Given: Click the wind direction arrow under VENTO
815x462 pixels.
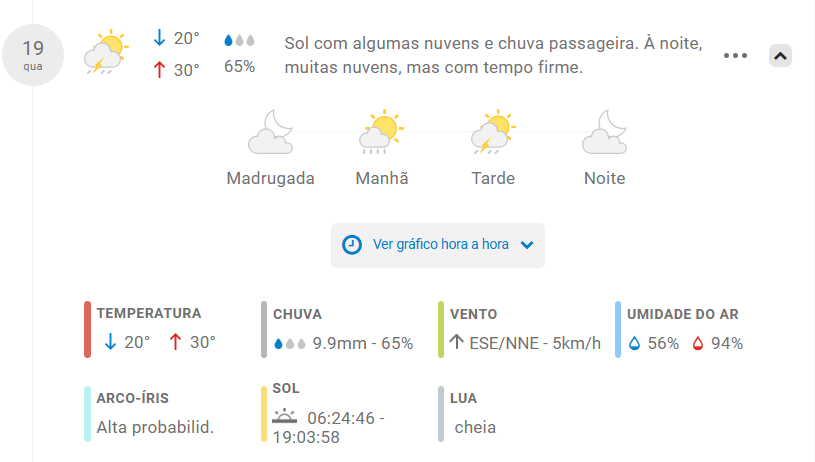Looking at the screenshot, I should [x=456, y=342].
